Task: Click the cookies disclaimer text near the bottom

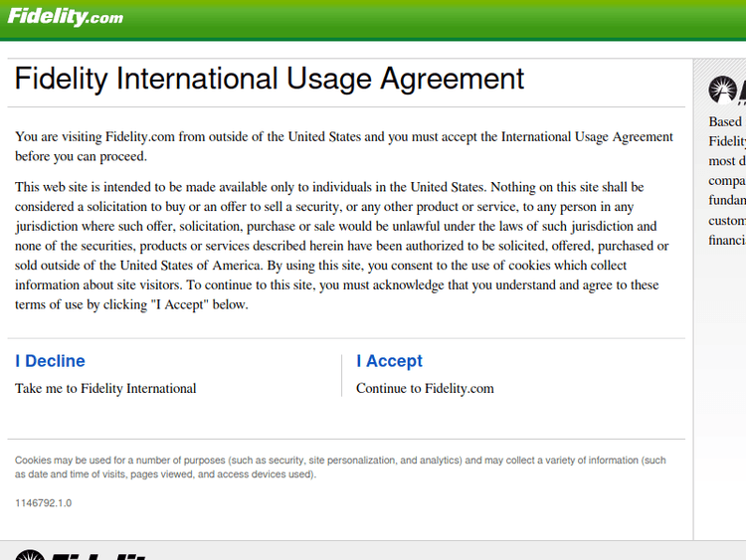Action: tap(339, 467)
